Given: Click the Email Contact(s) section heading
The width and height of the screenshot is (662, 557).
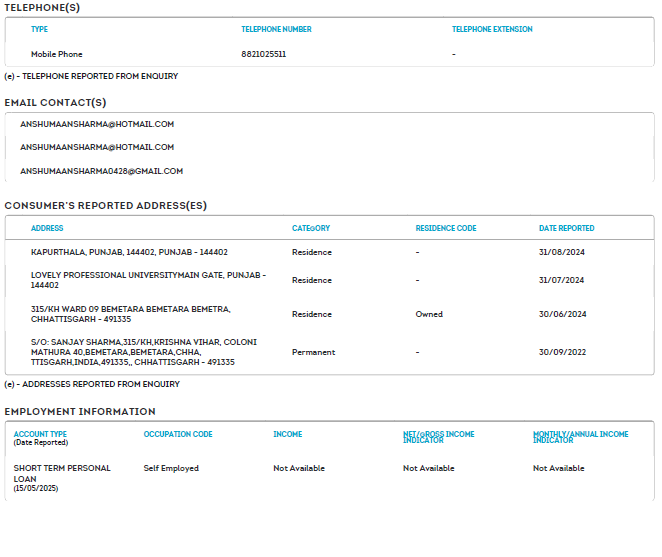Looking at the screenshot, I should pos(55,102).
